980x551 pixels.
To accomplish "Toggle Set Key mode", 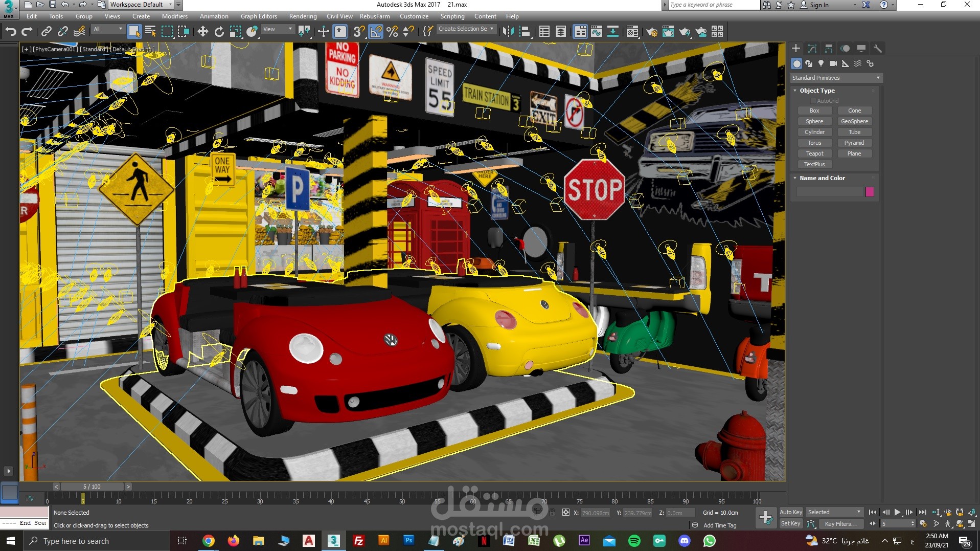I will pos(790,523).
